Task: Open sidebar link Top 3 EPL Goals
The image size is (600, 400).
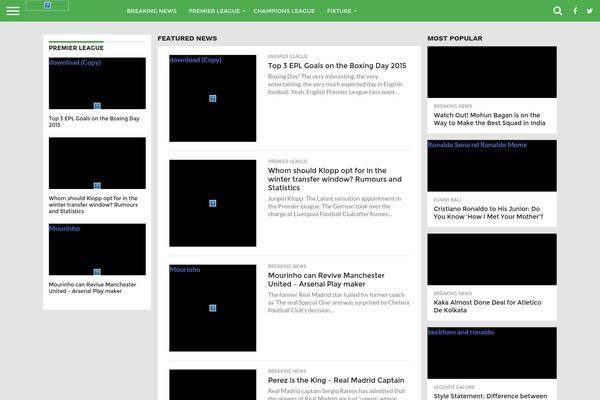Action: point(94,122)
